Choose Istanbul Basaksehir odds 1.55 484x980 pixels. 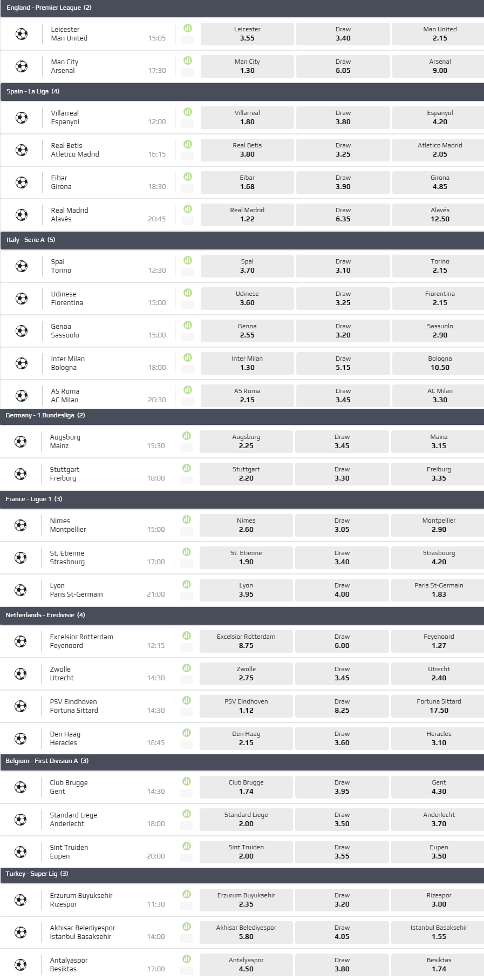coord(439,932)
